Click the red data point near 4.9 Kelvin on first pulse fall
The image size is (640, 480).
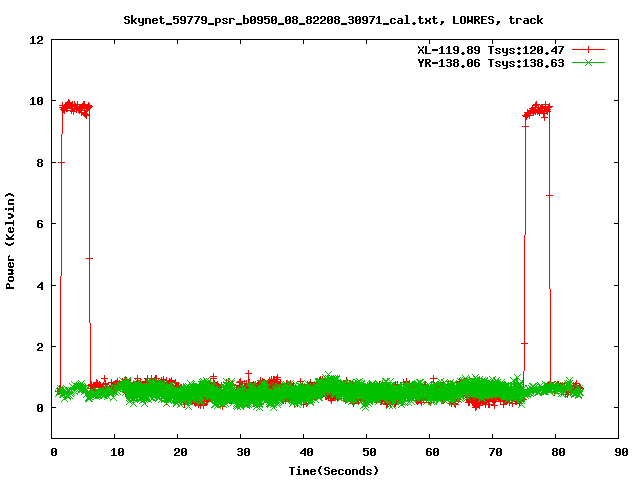pos(89,258)
